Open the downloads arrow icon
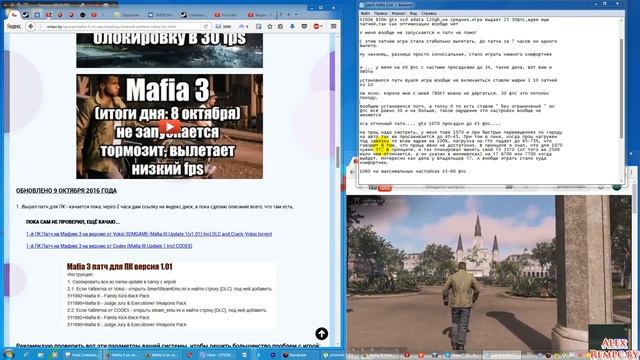This screenshot has width=640, height=360. (292, 26)
